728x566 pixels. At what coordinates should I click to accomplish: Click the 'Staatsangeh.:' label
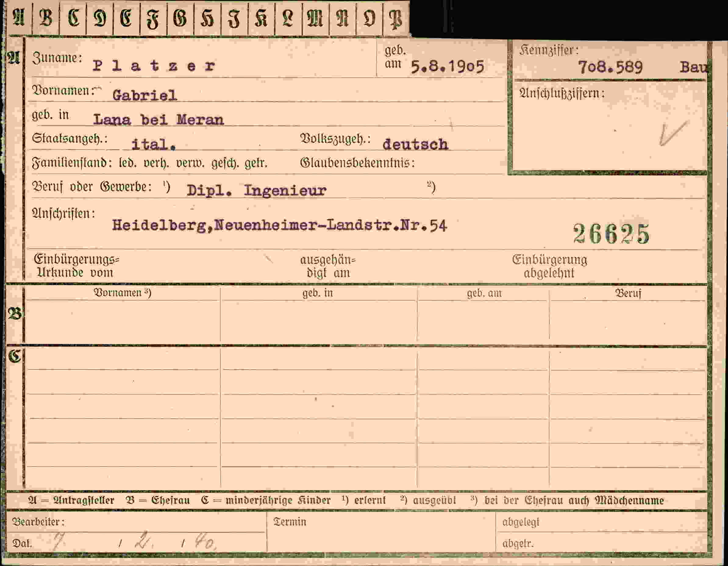[x=70, y=138]
